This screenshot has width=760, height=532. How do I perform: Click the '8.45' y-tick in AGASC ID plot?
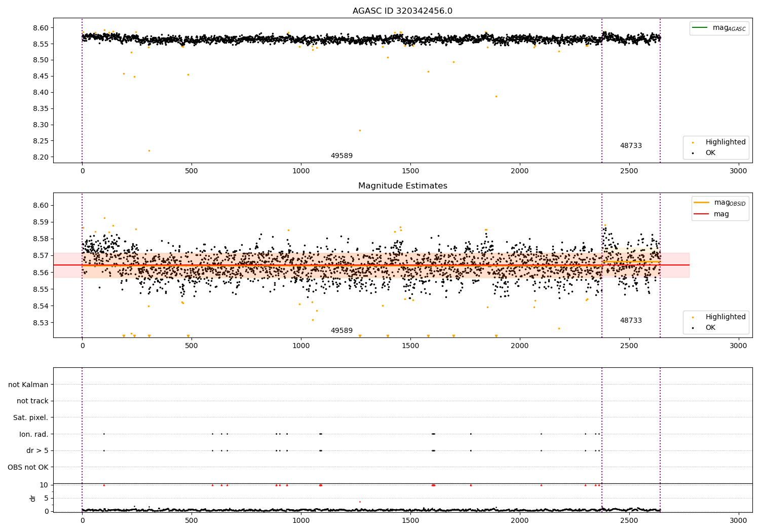coord(41,77)
